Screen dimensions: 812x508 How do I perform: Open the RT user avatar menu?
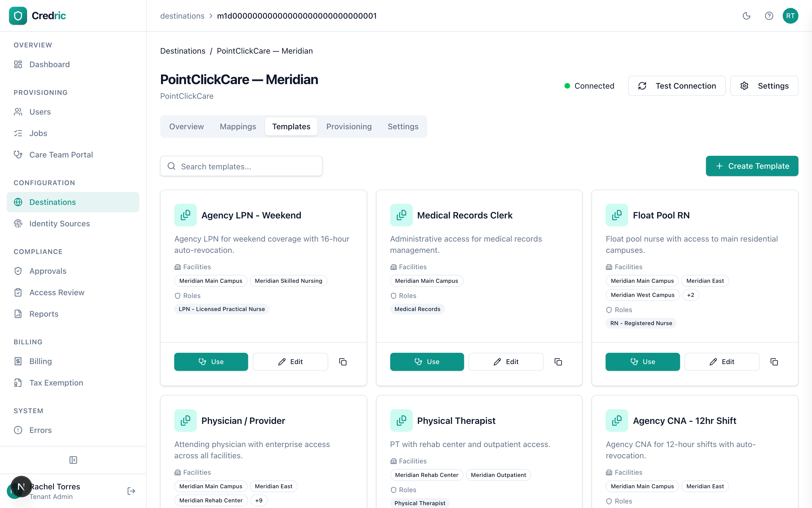click(x=791, y=16)
